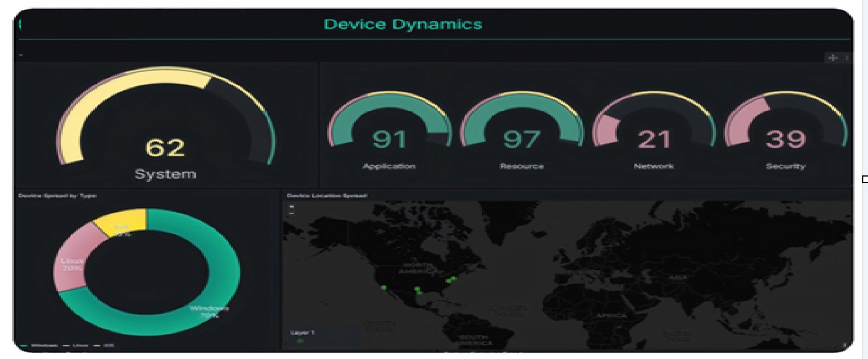Click the "Resource" gauge label
The image size is (868, 359).
pyautogui.click(x=521, y=166)
